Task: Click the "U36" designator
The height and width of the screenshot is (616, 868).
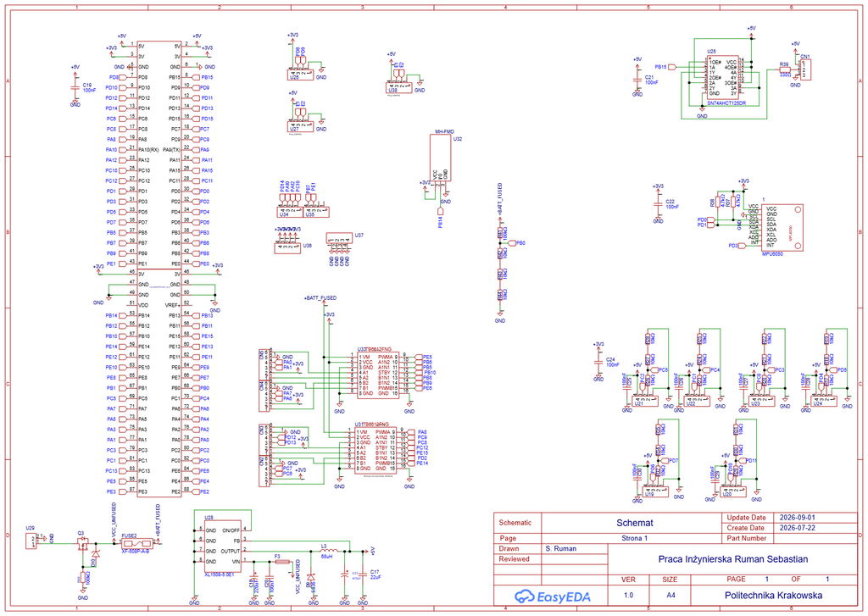Action: (x=307, y=245)
